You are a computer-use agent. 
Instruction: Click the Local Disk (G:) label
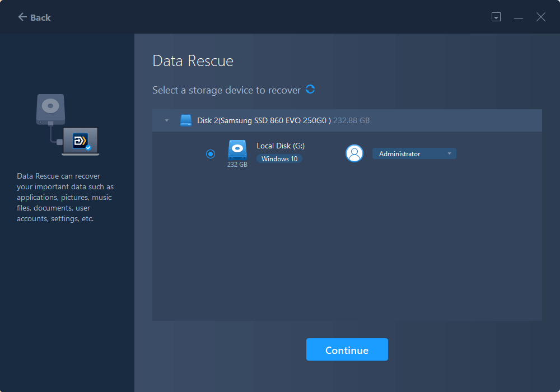tap(281, 146)
